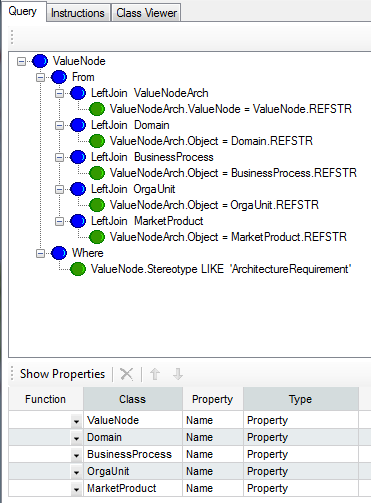371x503 pixels.
Task: Click the blue Where node icon
Action: click(59, 253)
